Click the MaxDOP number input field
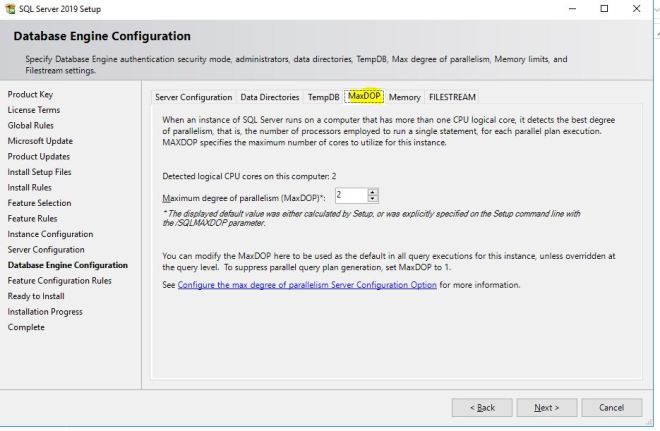The image size is (660, 431). point(350,195)
